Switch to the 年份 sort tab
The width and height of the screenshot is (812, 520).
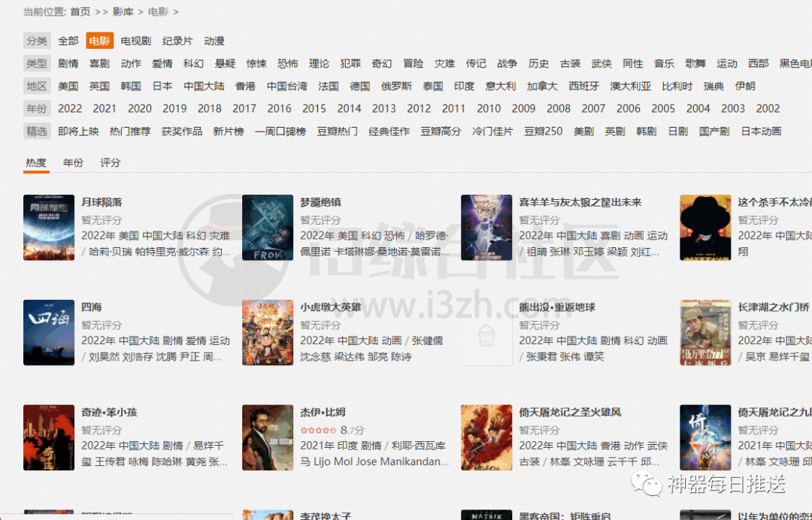point(73,162)
